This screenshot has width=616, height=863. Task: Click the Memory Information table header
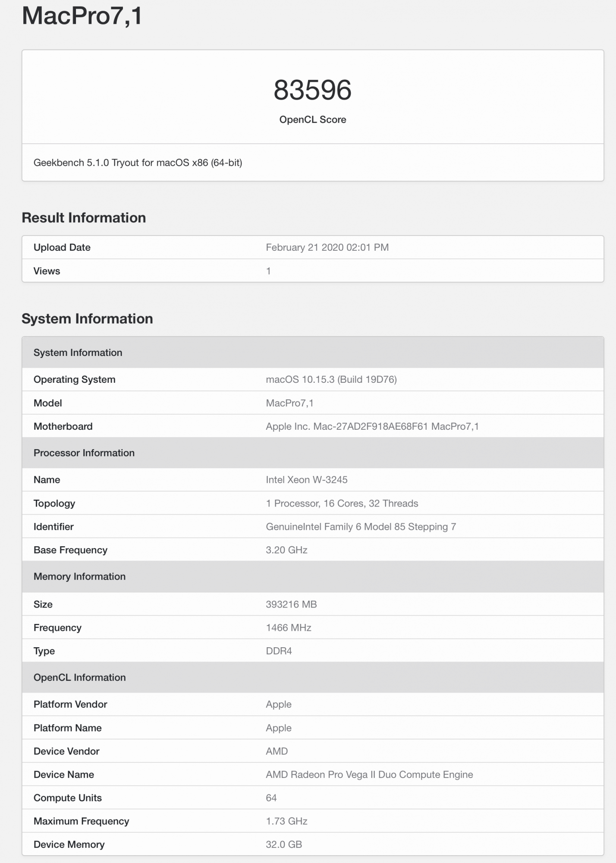click(x=313, y=576)
